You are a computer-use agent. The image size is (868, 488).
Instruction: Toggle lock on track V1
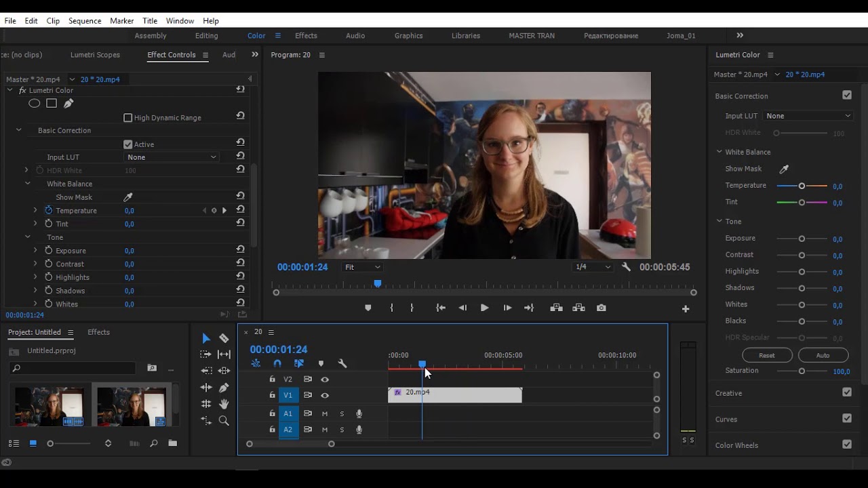[272, 395]
